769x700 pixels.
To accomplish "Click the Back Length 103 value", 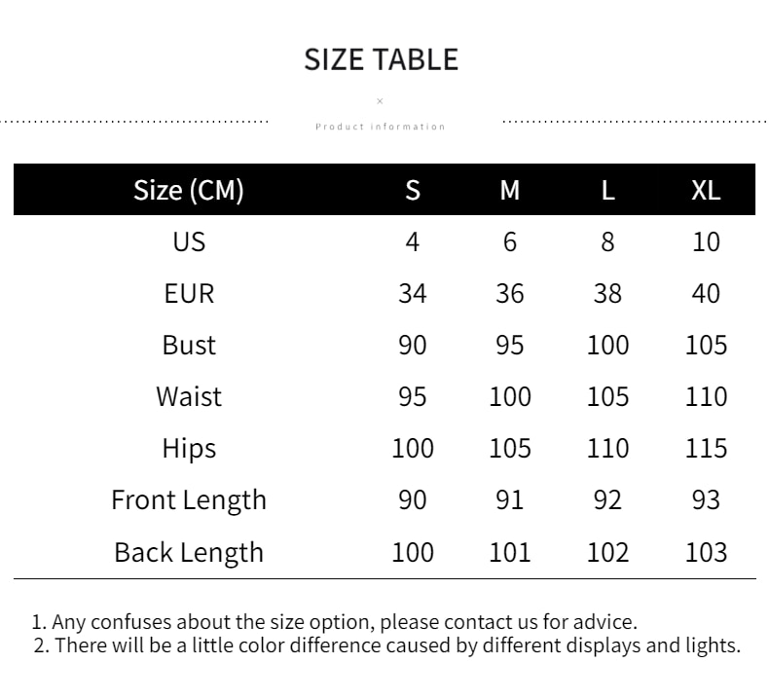I will click(706, 552).
